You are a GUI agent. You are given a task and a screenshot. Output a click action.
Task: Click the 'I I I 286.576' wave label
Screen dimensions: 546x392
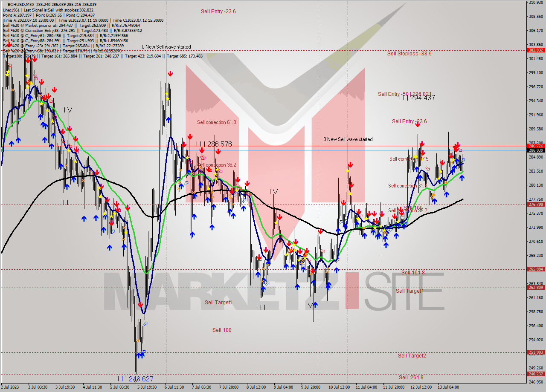[x=214, y=144]
